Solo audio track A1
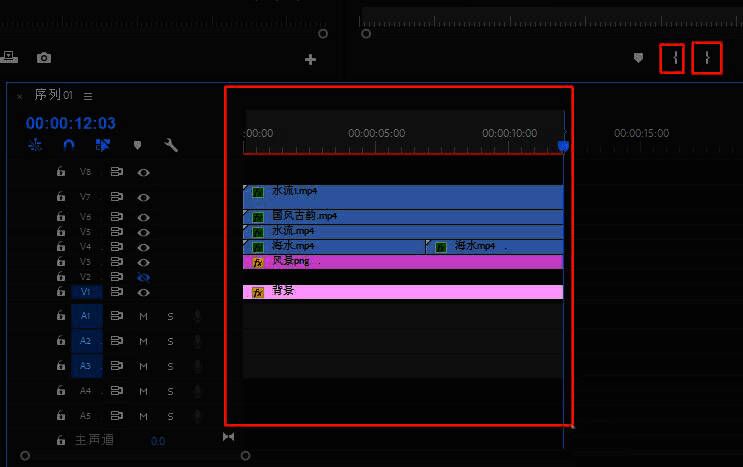The width and height of the screenshot is (743, 467). tap(170, 316)
